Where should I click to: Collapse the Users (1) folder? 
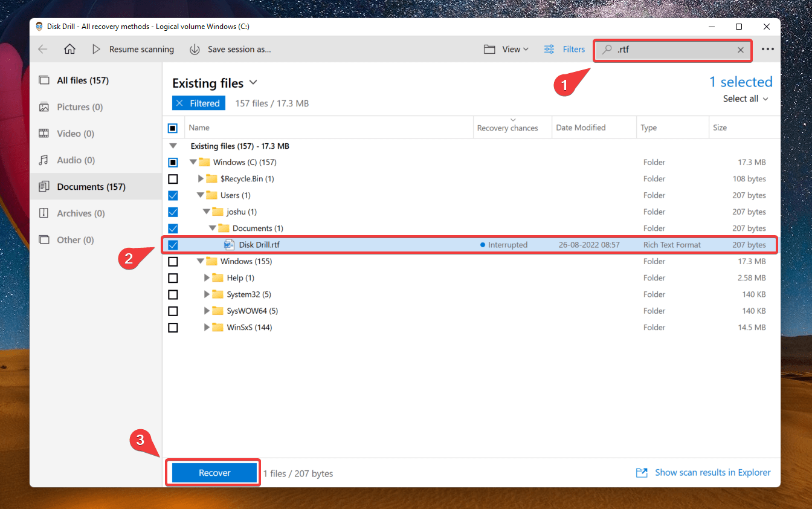coord(200,195)
